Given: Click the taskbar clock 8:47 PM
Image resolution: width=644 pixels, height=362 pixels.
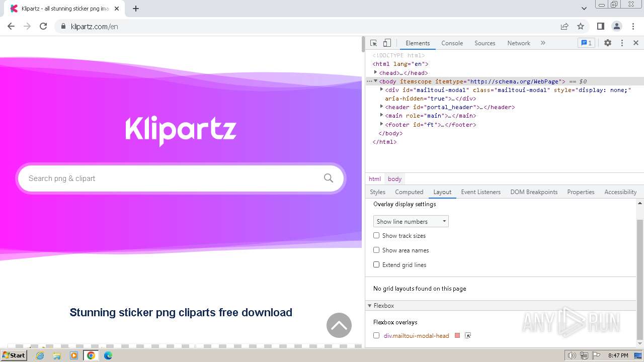Looking at the screenshot, I should [618, 355].
